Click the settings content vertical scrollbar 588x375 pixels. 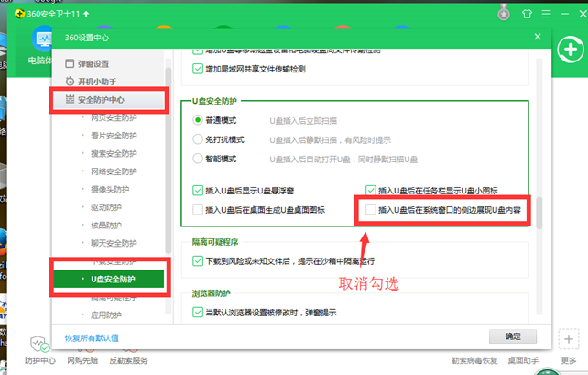539,213
